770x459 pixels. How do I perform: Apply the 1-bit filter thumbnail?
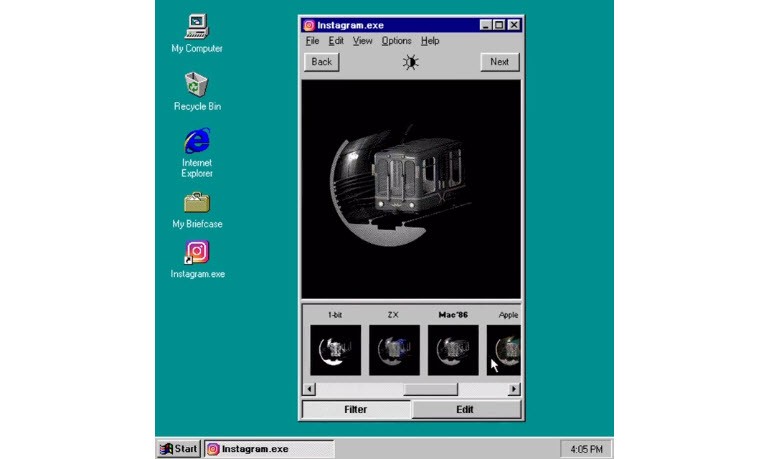[x=335, y=350]
